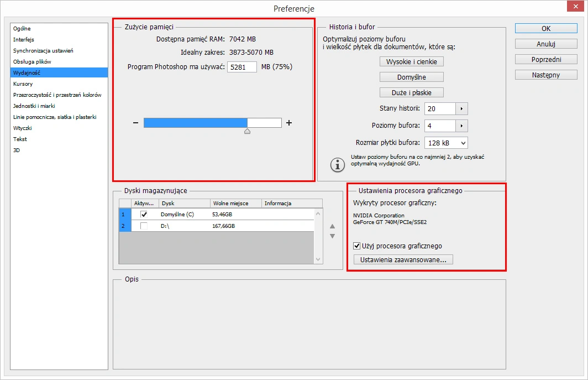Click the "Wysokie i cienkie" preset button
Screen dimensions: 588x380
pos(411,61)
